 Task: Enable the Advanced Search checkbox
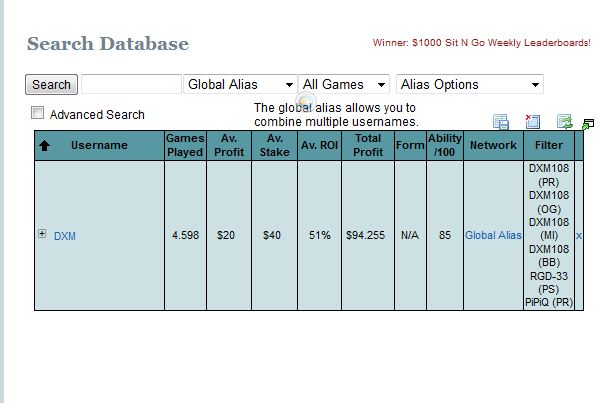pos(38,113)
